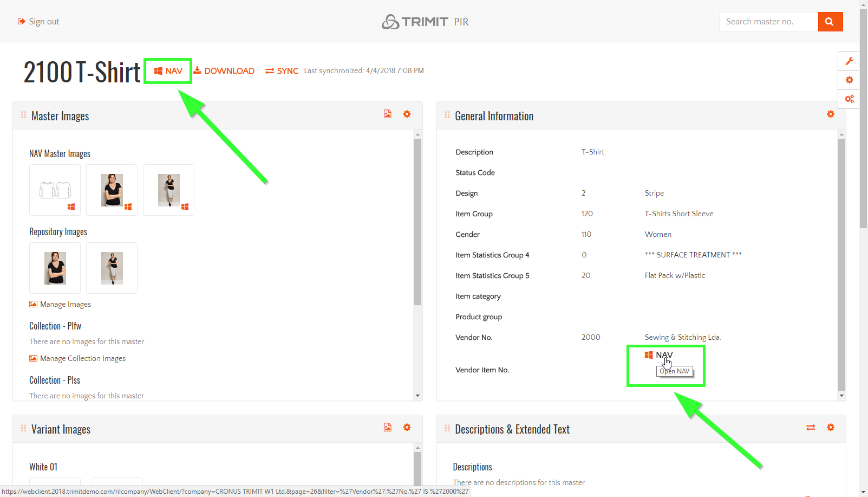Click Master Images scrollbar down arrow
The width and height of the screenshot is (868, 497).
(417, 396)
